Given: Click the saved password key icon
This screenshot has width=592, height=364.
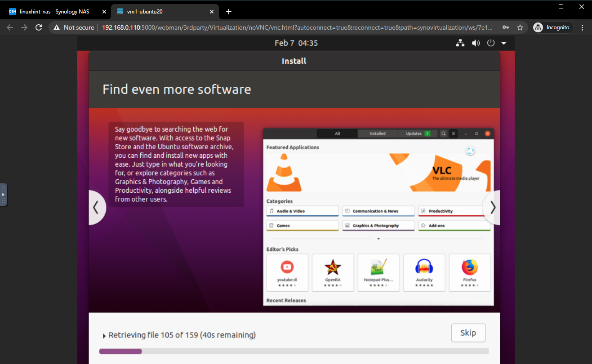Looking at the screenshot, I should coord(506,27).
